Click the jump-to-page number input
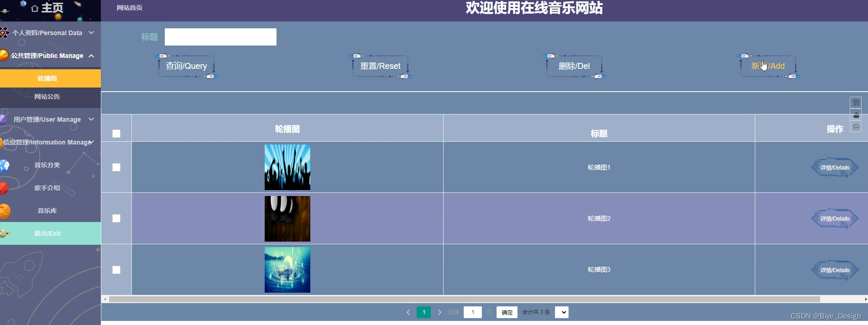Screen dimensions: 868x325 pyautogui.click(x=473, y=312)
